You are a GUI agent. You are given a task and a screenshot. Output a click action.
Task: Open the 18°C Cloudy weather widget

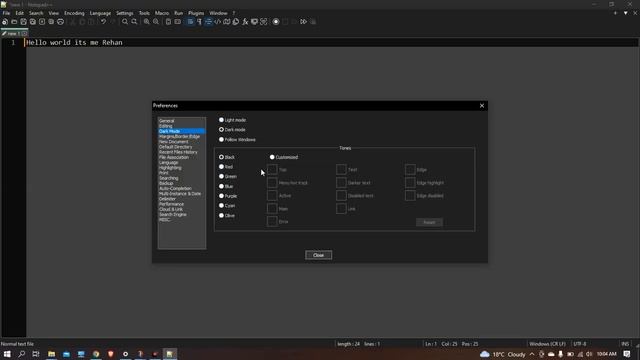502,354
